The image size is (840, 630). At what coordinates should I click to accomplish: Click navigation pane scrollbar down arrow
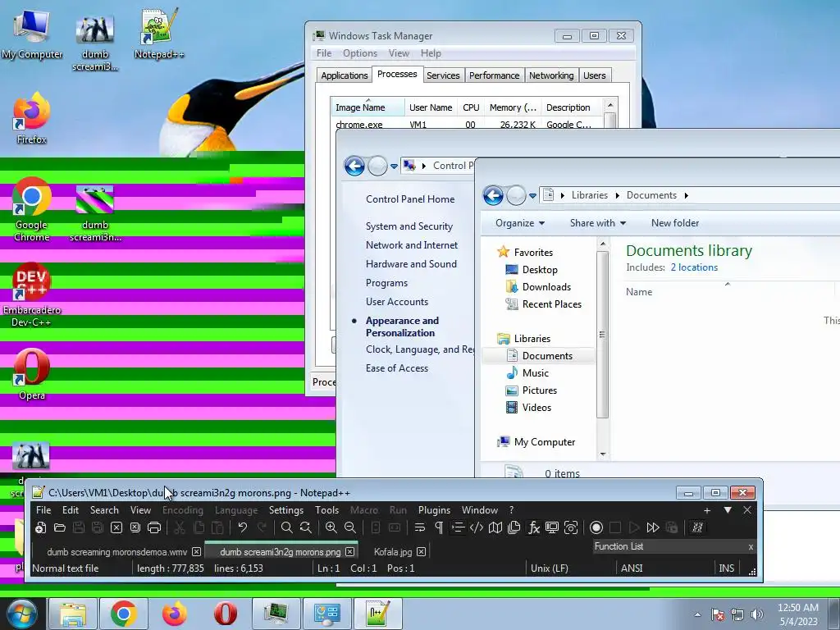pyautogui.click(x=603, y=454)
